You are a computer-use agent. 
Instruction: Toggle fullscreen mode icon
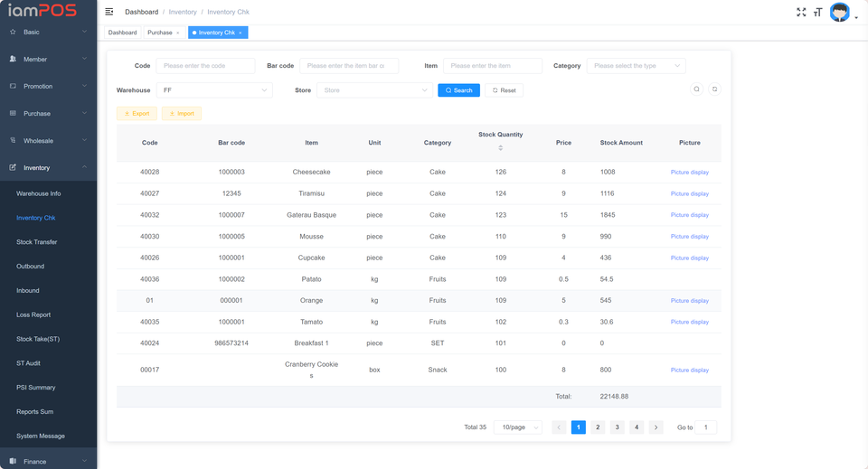(x=801, y=12)
